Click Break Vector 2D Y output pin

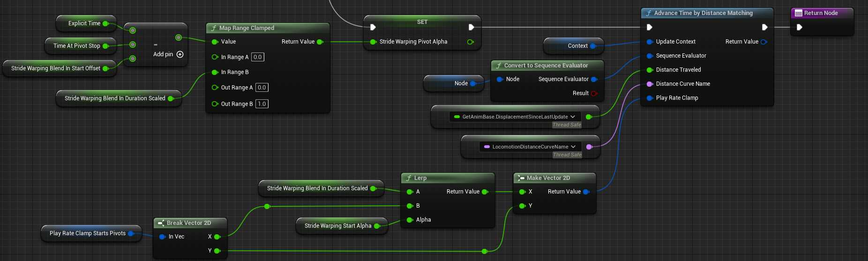tap(217, 251)
